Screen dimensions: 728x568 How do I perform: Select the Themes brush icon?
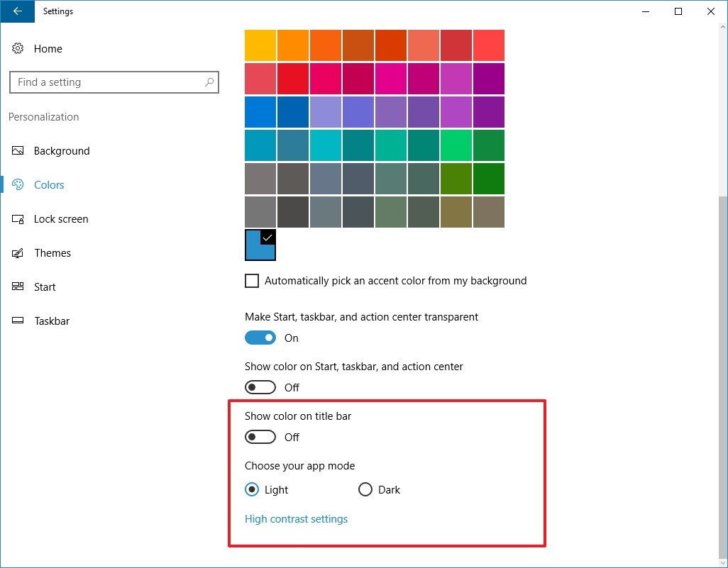coord(18,252)
